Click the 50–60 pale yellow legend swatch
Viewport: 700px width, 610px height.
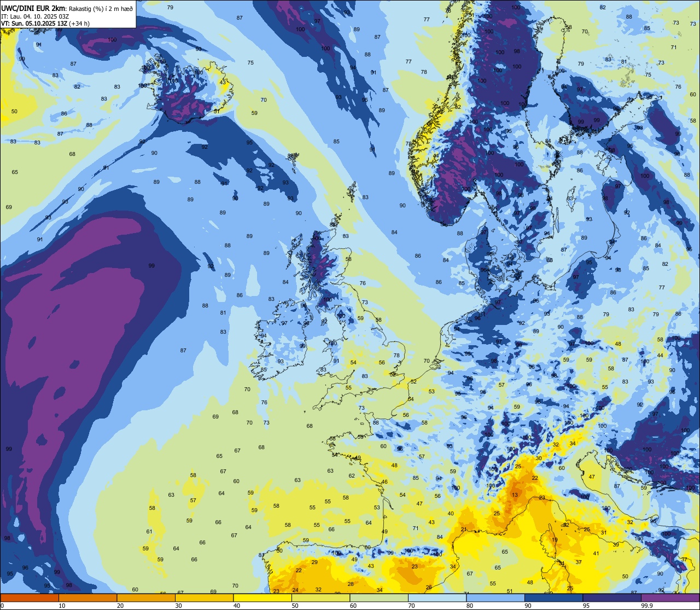(x=320, y=597)
